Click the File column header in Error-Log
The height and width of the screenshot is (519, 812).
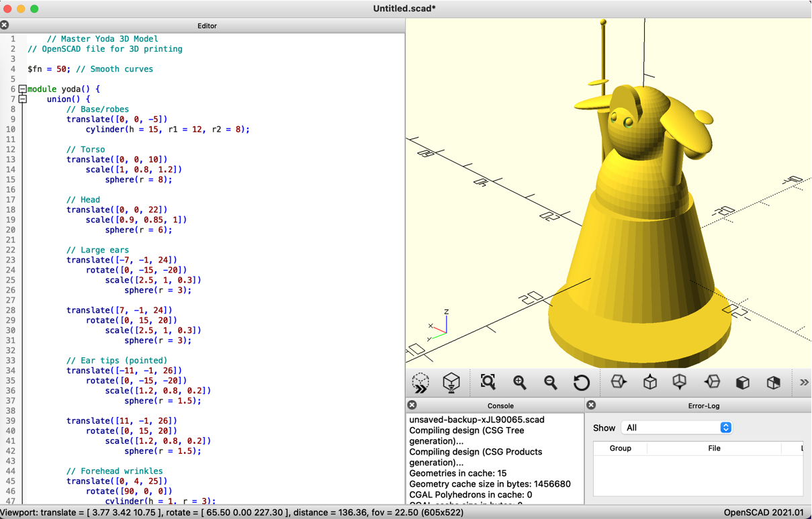(714, 449)
